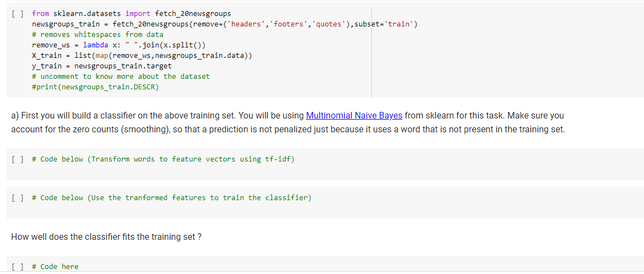Click the '#print(newsgroups_train.DESCR)' line

pos(95,87)
